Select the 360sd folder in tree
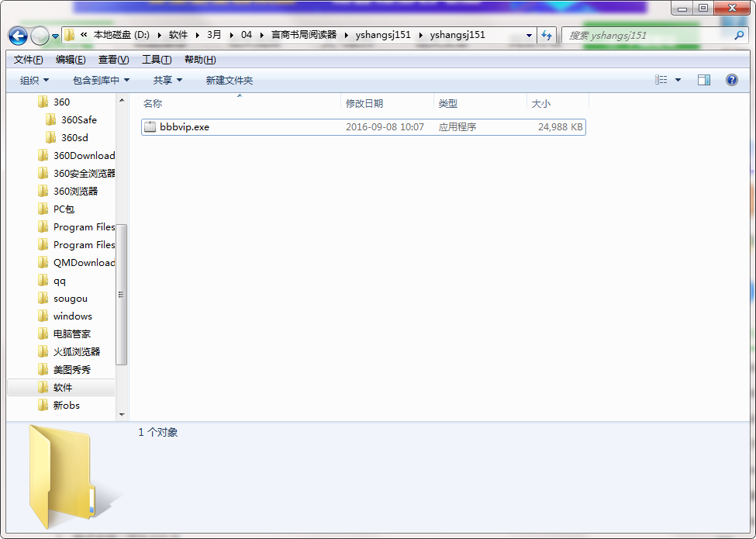Image resolution: width=756 pixels, height=539 pixels. pyautogui.click(x=74, y=137)
